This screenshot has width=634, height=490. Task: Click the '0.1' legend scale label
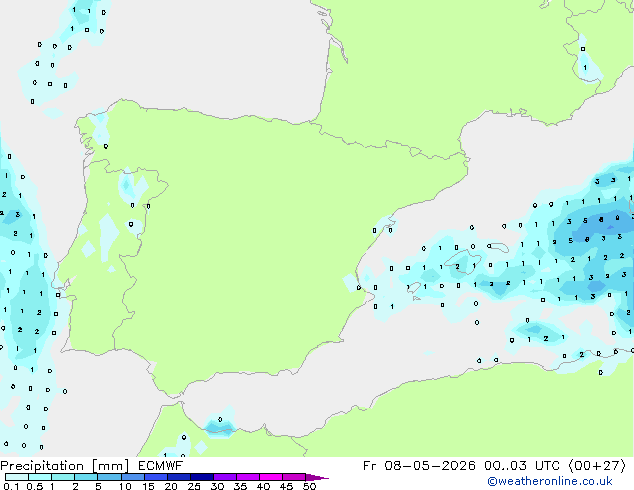pyautogui.click(x=11, y=486)
